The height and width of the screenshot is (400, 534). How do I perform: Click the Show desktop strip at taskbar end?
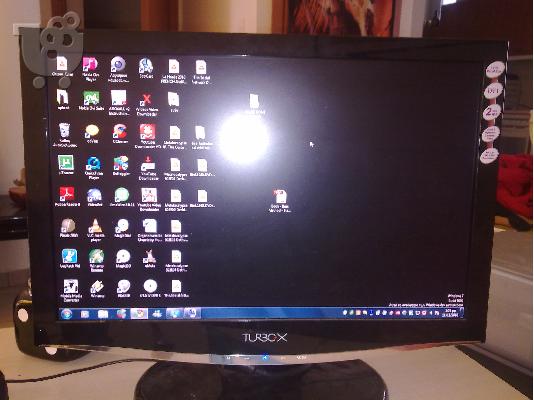tap(462, 313)
